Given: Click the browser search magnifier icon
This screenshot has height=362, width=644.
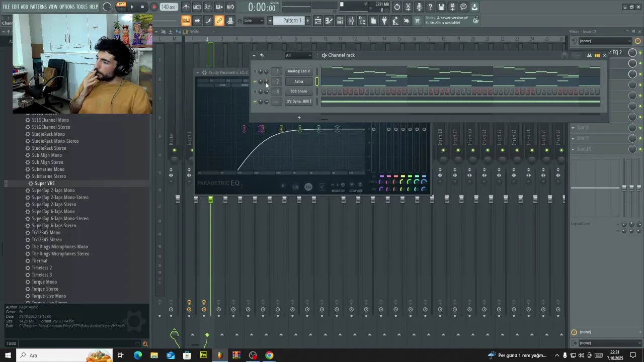Looking at the screenshot, I should [145, 344].
